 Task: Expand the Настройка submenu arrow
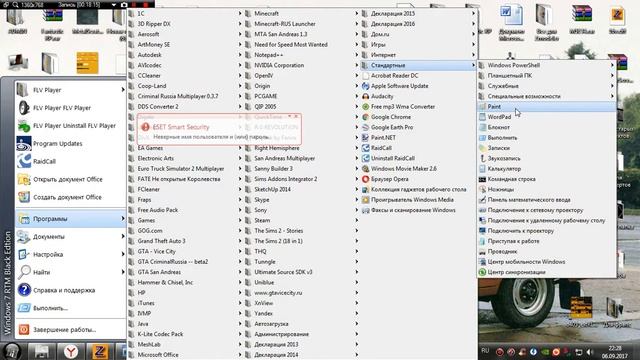pyautogui.click(x=122, y=254)
